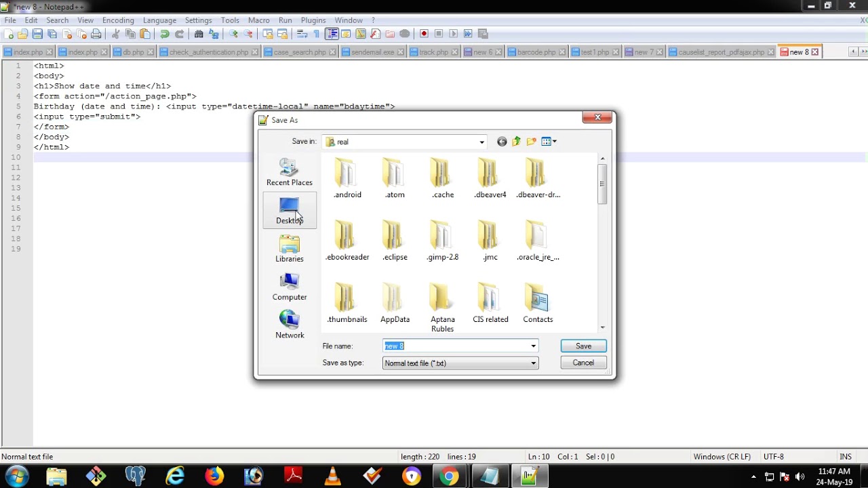Click the folder list vertical scrollbar
This screenshot has width=868, height=488.
coord(602,243)
